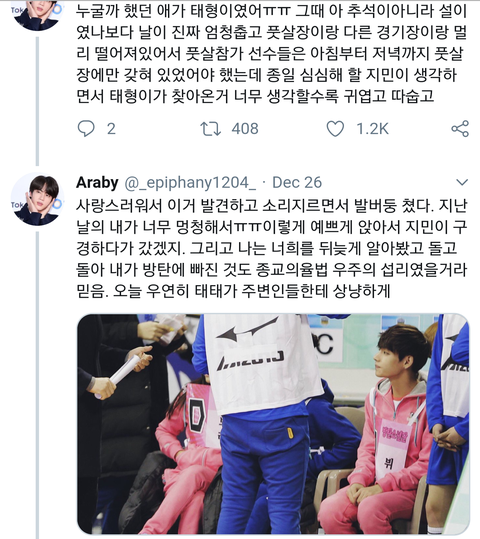This screenshot has height=539, width=480.
Task: Click the reply count number 2
Action: click(111, 129)
